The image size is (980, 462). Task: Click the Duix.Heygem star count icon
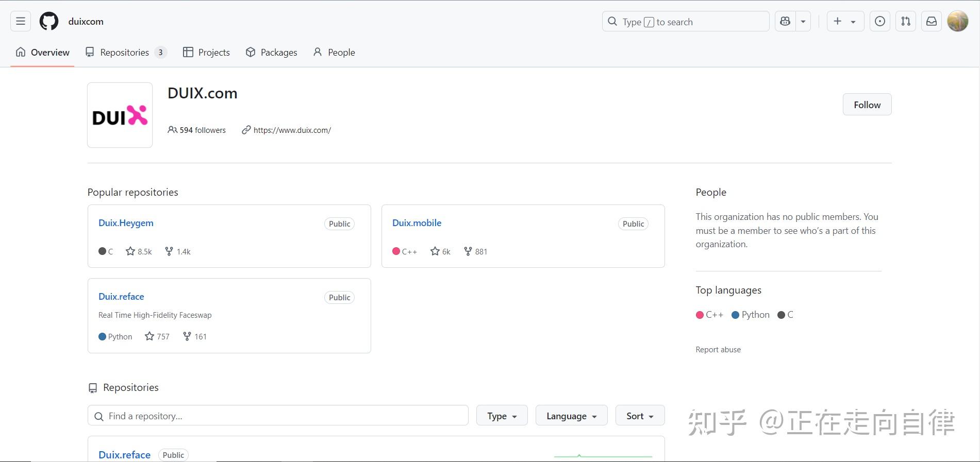tap(130, 251)
